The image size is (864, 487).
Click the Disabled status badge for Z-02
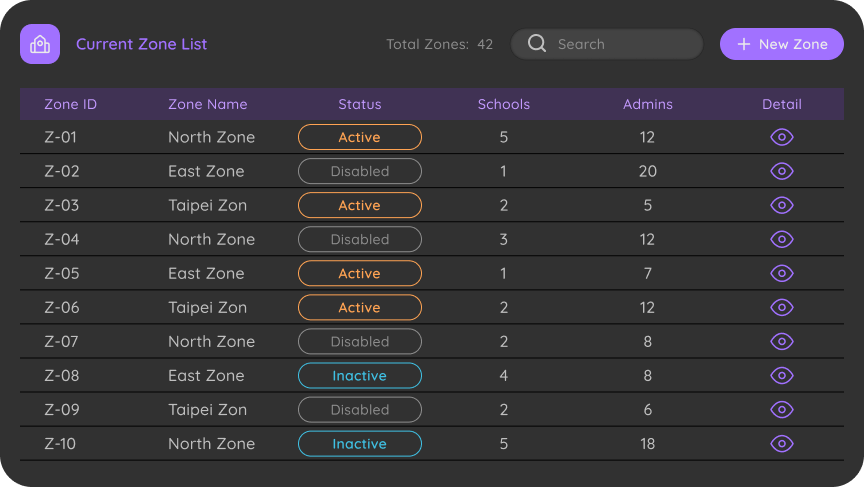click(360, 171)
